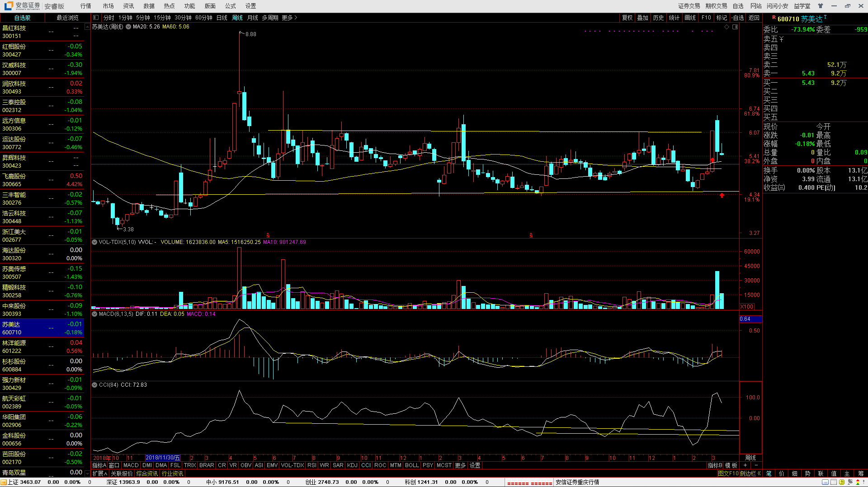
Task: Collapse the sidebar with 侧边栏
Action: coord(750,473)
